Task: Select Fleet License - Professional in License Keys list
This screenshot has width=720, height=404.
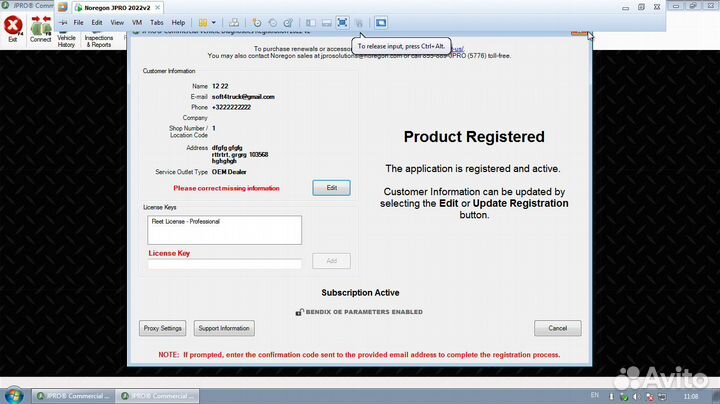Action: click(186, 221)
